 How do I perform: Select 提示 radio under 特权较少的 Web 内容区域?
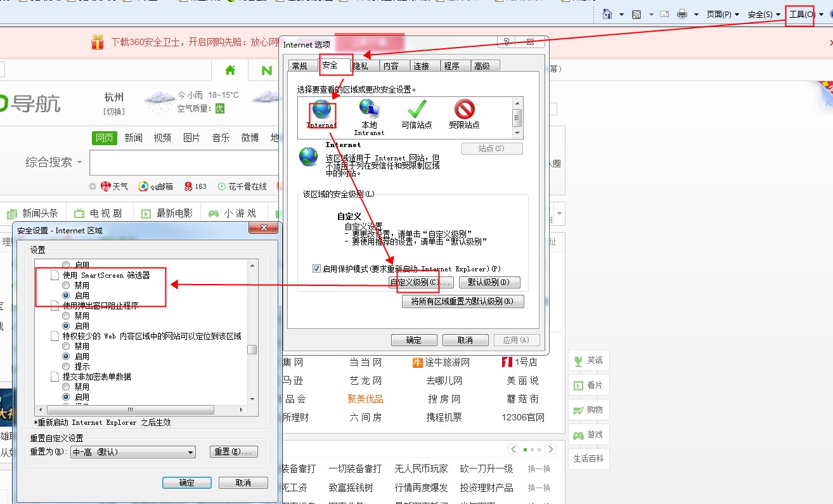pos(66,366)
